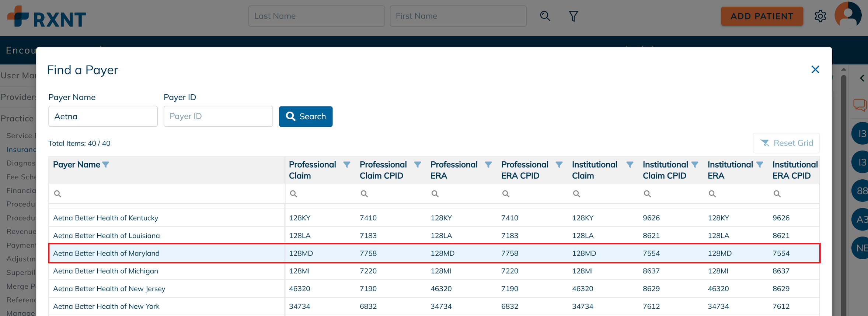This screenshot has width=868, height=316.
Task: Open the user profile avatar
Action: click(848, 15)
